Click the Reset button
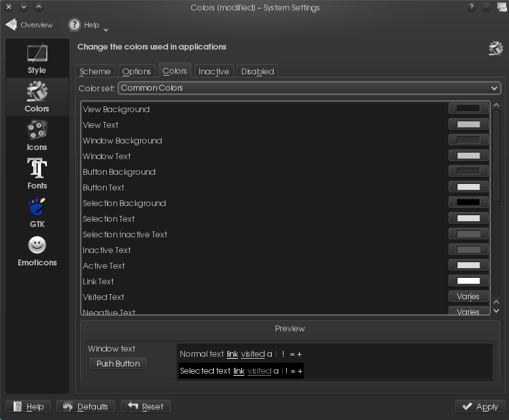 click(x=145, y=406)
